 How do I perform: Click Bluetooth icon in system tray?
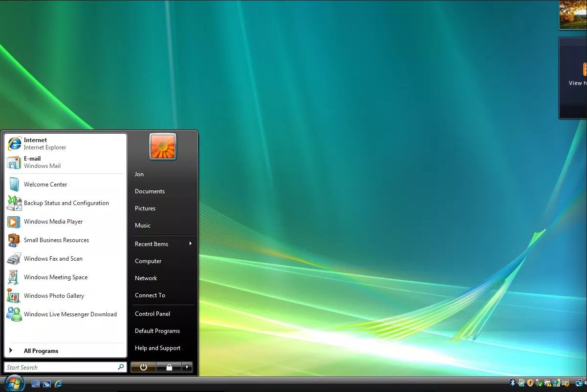[x=513, y=383]
